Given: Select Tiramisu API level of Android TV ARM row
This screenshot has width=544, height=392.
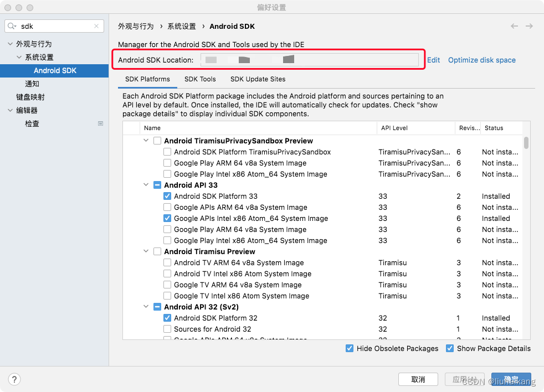Looking at the screenshot, I should pyautogui.click(x=393, y=262).
